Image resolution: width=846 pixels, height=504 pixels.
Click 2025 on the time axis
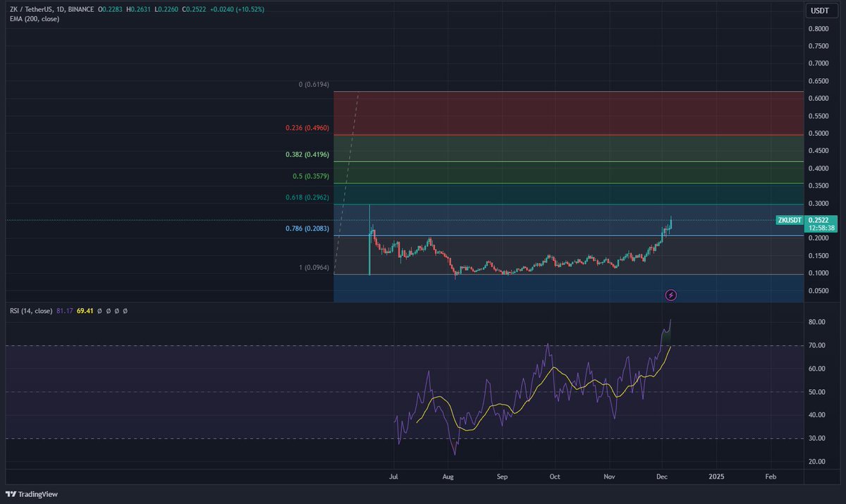[716, 477]
